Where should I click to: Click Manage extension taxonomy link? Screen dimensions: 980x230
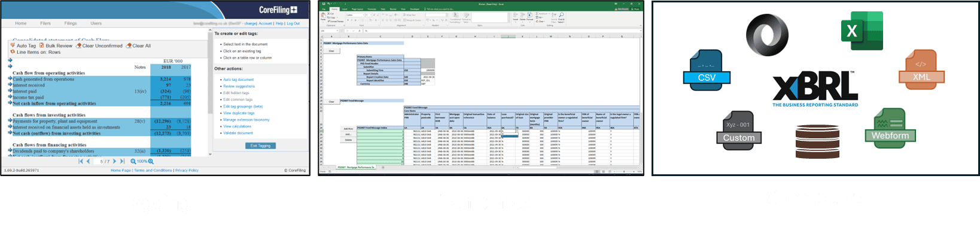pyautogui.click(x=246, y=120)
